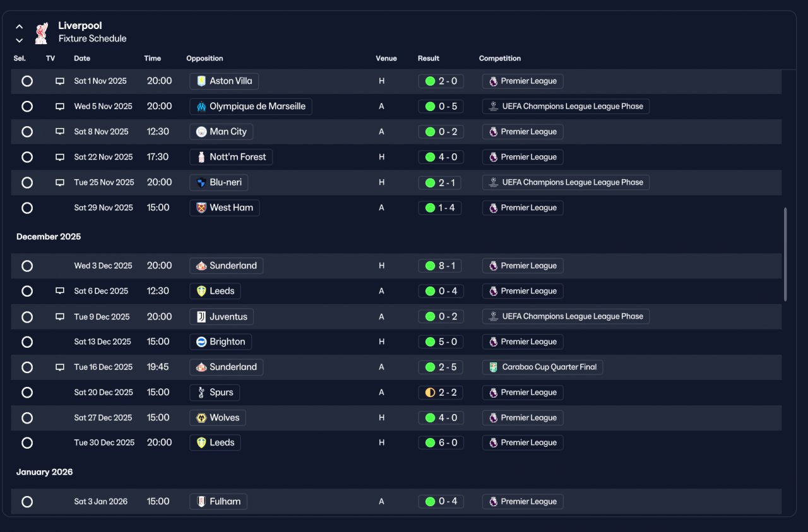Go to previous team with up chevron
The width and height of the screenshot is (808, 532).
tap(20, 27)
